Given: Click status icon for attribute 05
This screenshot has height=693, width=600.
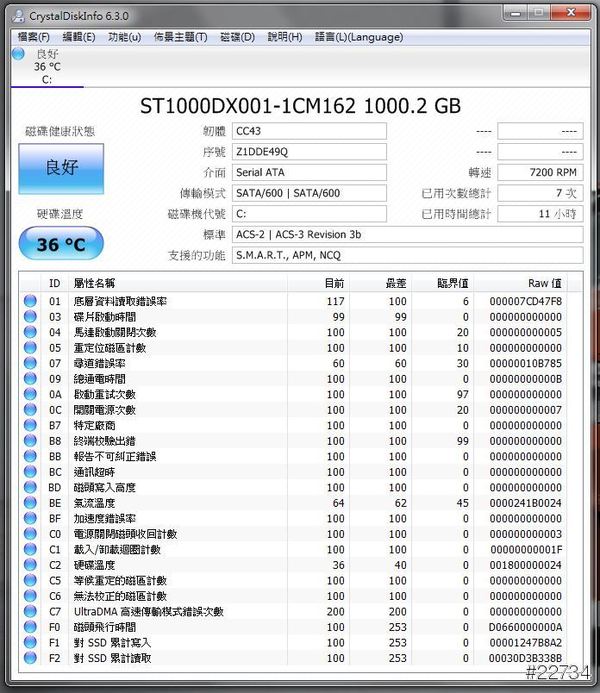Looking at the screenshot, I should point(30,347).
